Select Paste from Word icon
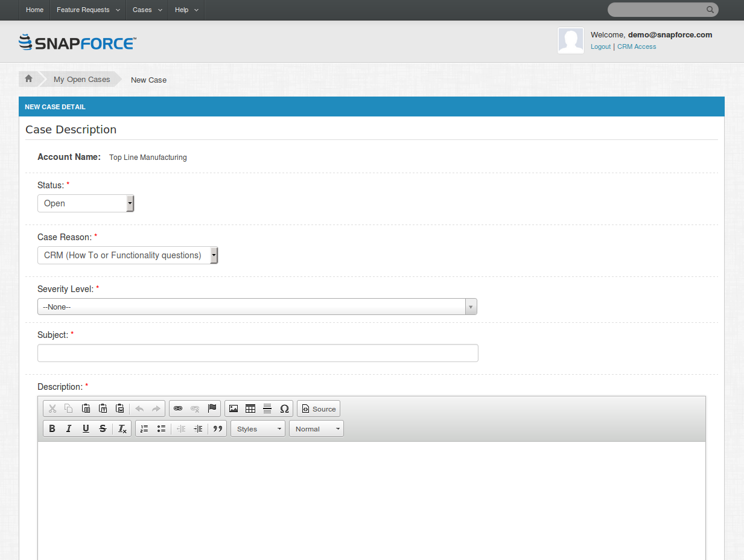Image resolution: width=744 pixels, height=560 pixels. (119, 409)
